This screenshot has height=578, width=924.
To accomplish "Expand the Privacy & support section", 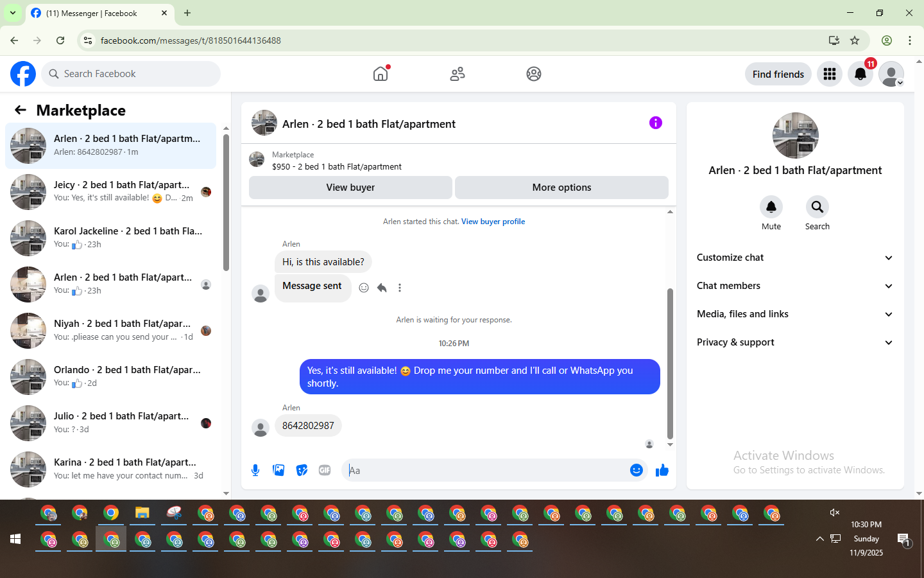I will tap(795, 342).
